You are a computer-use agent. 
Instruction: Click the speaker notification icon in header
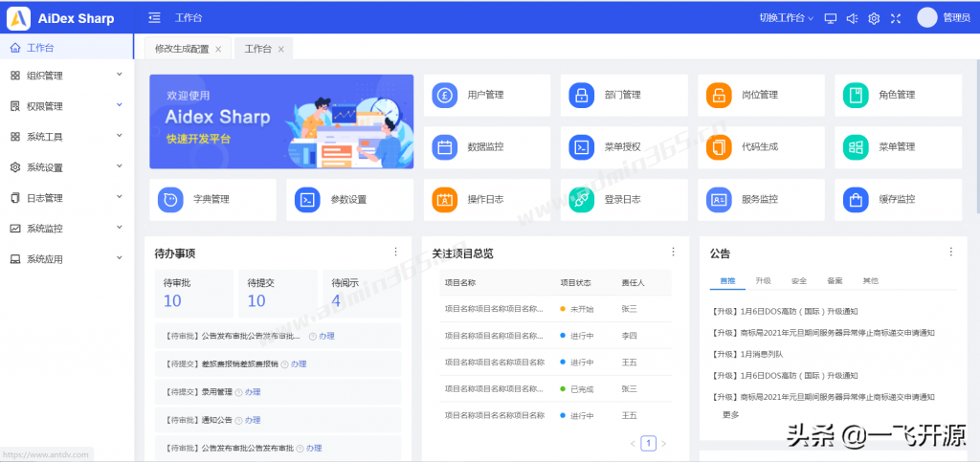click(x=852, y=18)
